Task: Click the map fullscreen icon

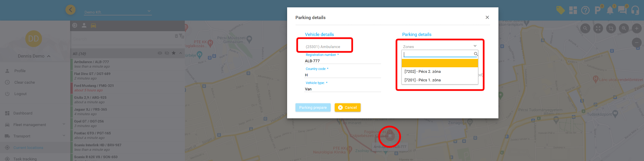Action: (x=598, y=28)
